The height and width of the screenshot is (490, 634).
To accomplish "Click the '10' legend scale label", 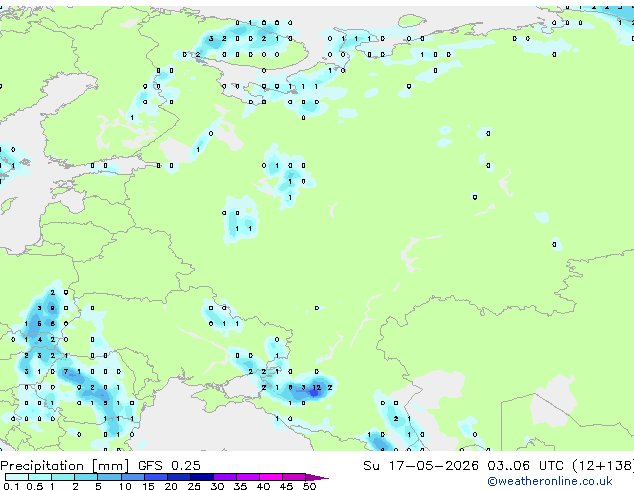I will coord(125,486).
